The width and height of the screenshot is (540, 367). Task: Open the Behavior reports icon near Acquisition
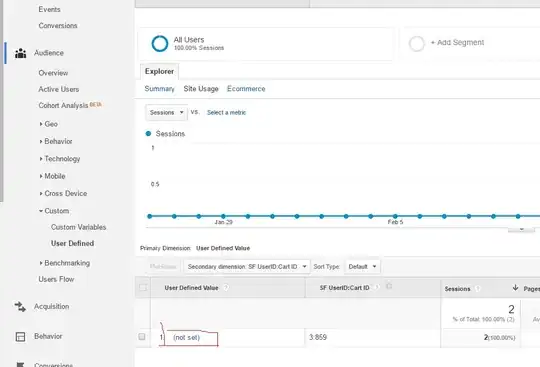[20, 336]
